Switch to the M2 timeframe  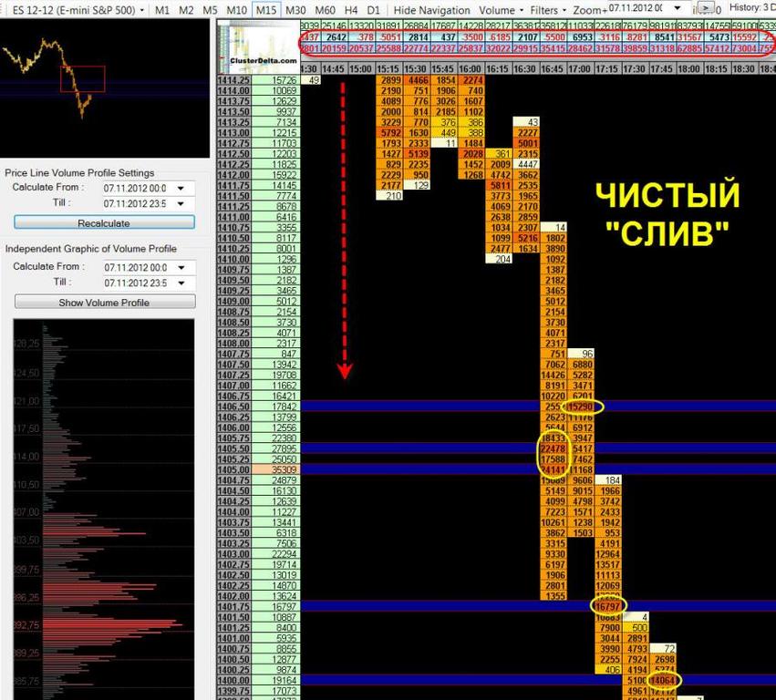186,10
